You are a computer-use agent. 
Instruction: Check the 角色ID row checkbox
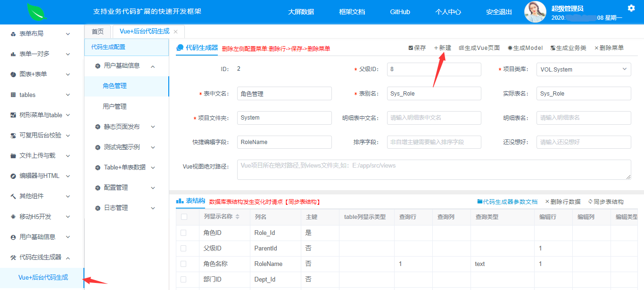[x=183, y=233]
